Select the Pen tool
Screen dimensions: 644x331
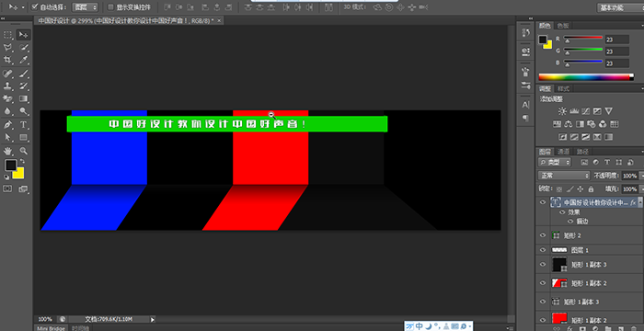[7, 124]
